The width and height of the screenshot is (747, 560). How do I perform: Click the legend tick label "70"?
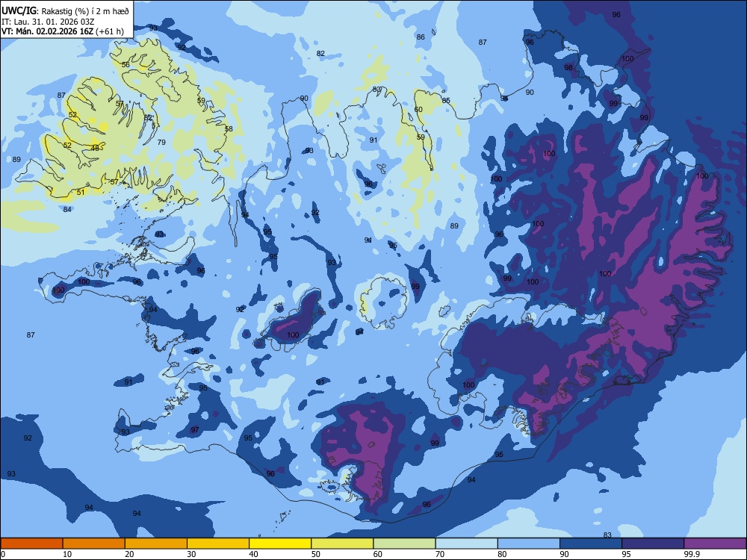[x=440, y=554]
